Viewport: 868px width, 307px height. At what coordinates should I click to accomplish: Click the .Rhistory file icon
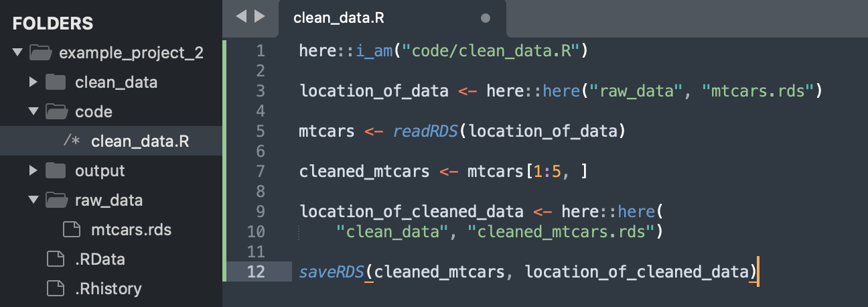[56, 289]
